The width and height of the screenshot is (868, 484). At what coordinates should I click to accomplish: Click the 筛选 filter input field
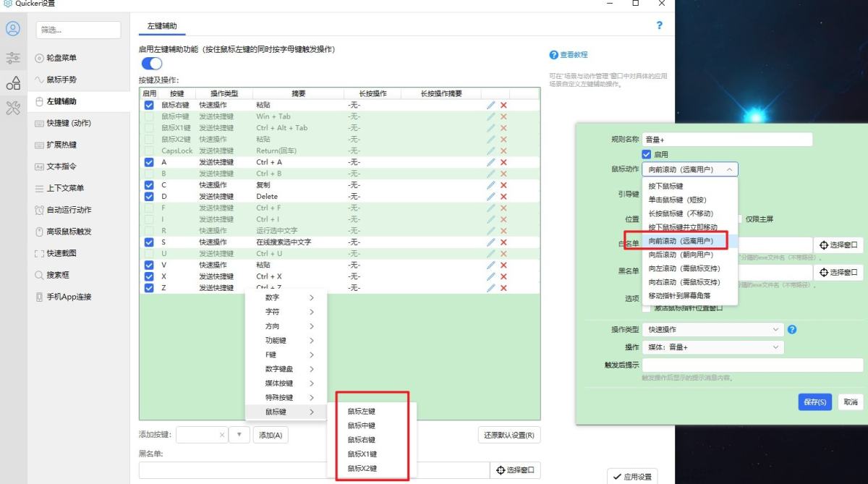click(x=78, y=30)
